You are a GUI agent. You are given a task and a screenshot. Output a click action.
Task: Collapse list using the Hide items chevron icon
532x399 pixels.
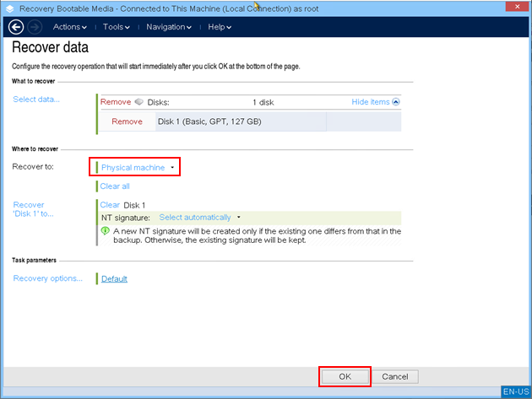tap(396, 102)
